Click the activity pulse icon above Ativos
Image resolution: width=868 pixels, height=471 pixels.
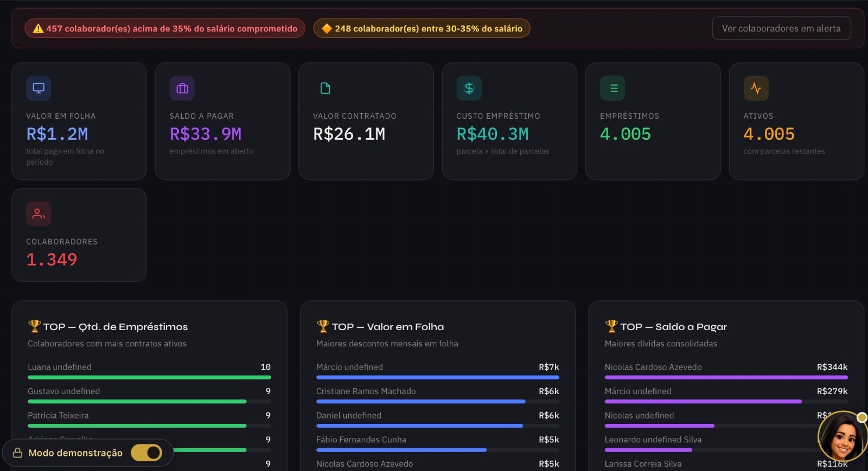[x=756, y=88]
